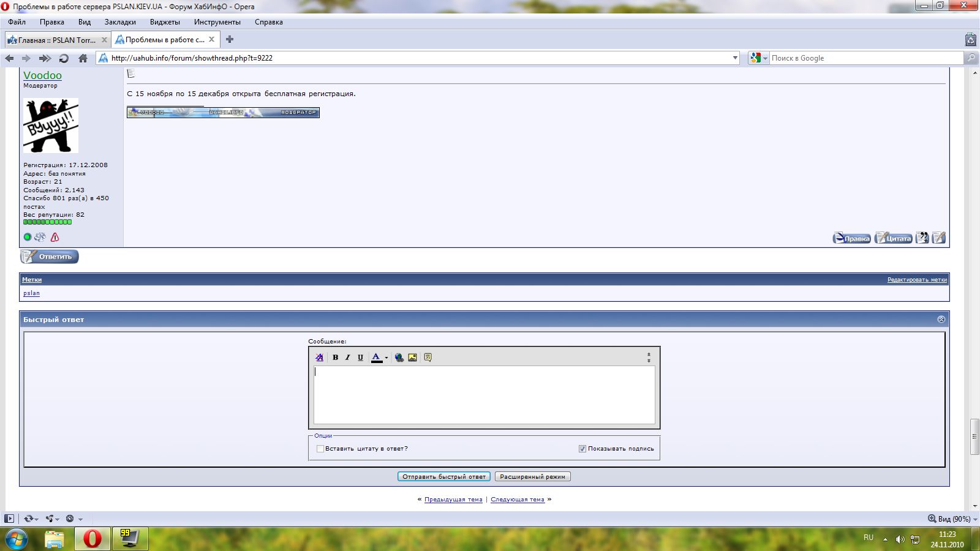The height and width of the screenshot is (551, 980).
Task: Go to Opera home page icon
Action: [x=83, y=58]
